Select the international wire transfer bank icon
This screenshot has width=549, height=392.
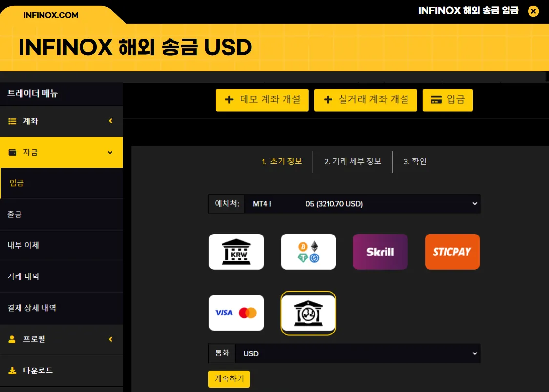(308, 313)
